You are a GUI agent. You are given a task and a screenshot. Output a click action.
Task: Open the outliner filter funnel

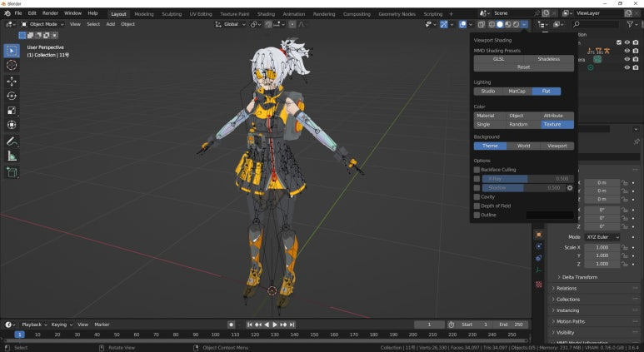[630, 24]
